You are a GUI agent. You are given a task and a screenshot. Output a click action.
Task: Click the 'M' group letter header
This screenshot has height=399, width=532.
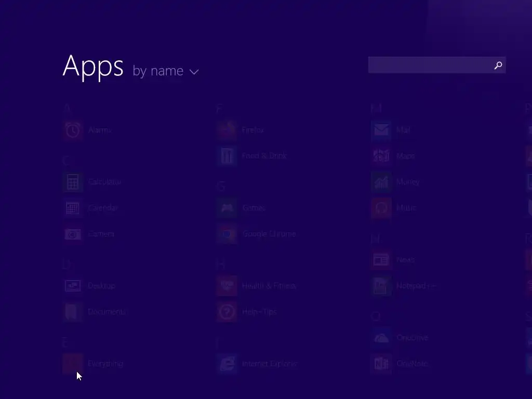(x=376, y=109)
